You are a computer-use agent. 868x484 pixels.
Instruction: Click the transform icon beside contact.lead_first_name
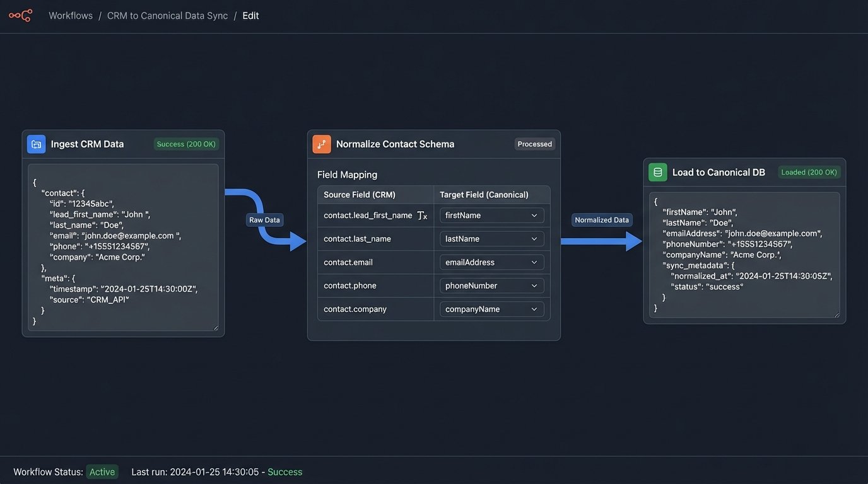[x=422, y=216]
